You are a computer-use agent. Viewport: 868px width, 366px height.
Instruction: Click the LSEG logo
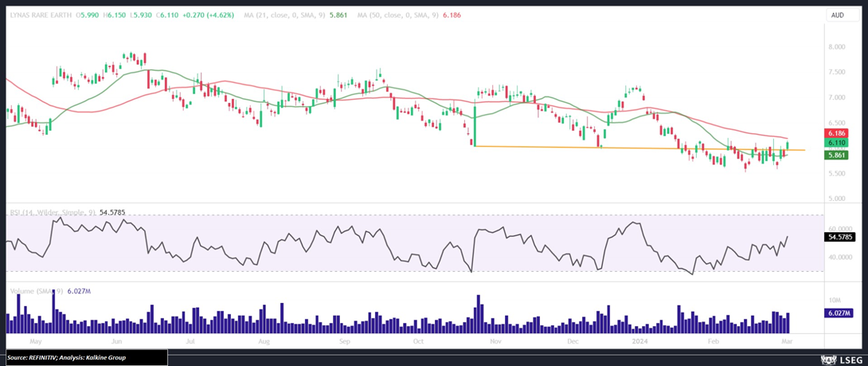[843, 360]
